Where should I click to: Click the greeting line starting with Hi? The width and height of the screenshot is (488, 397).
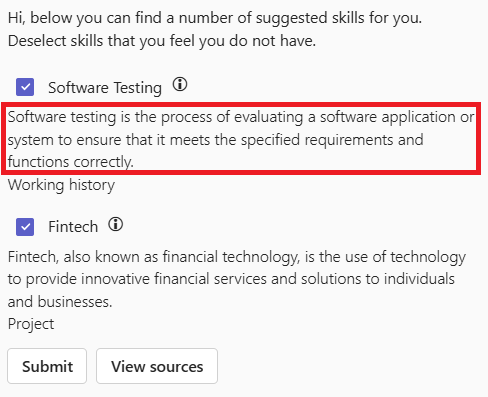[x=215, y=18]
